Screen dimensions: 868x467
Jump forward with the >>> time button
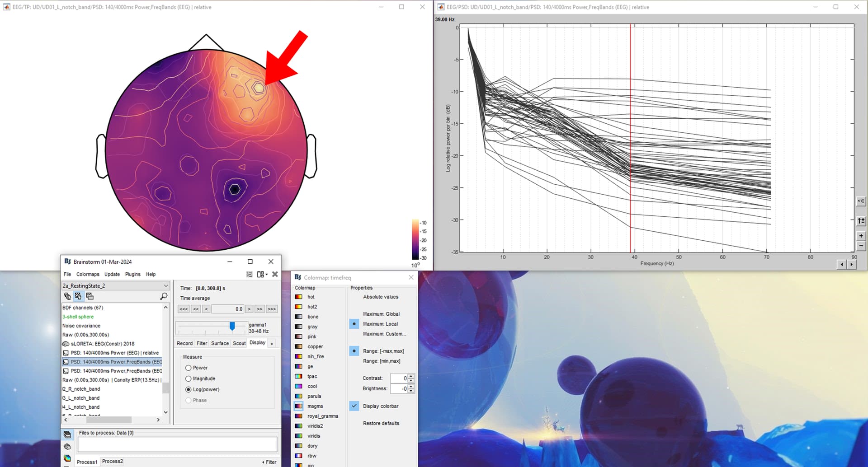[x=272, y=309]
